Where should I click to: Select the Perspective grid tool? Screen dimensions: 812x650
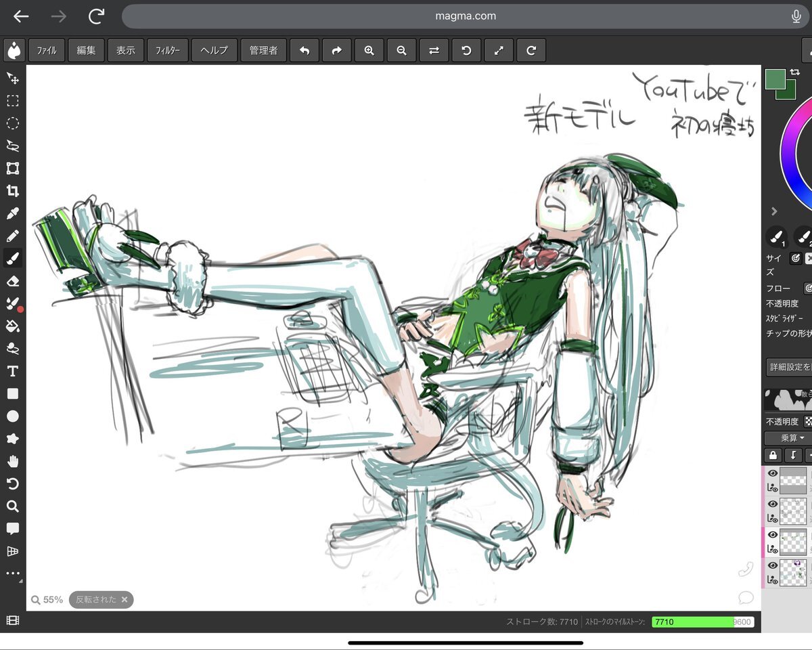pos(12,551)
